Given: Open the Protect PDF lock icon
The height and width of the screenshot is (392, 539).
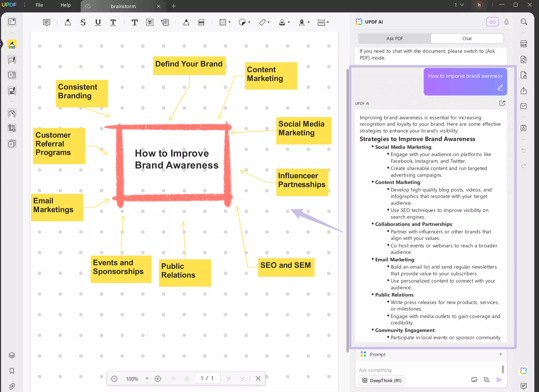Looking at the screenshot, I should point(524,75).
